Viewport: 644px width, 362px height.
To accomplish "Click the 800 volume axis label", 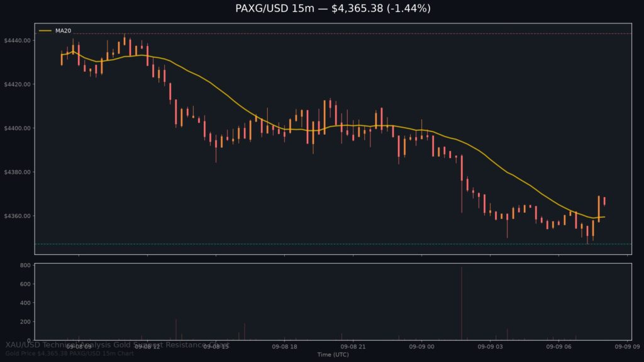I will pyautogui.click(x=25, y=265).
